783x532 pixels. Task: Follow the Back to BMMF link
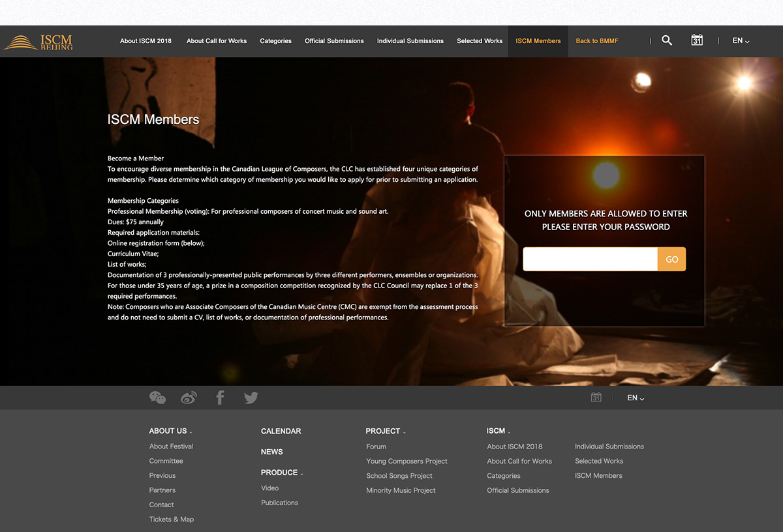click(x=597, y=41)
